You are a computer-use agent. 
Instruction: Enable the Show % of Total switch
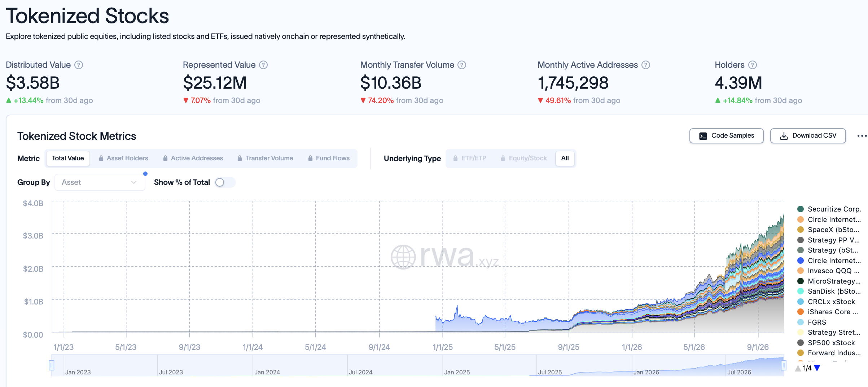click(225, 182)
